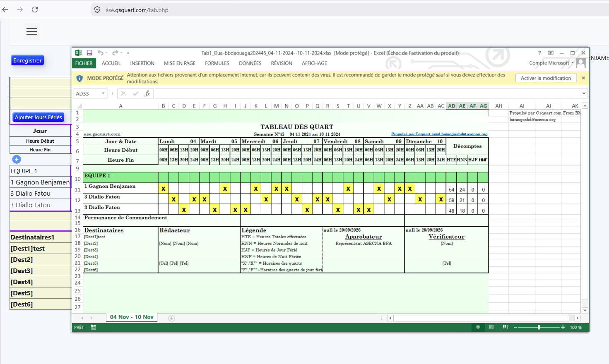Click the horizontal scrollbar in Excel
This screenshot has height=364, width=609.
(x=481, y=318)
